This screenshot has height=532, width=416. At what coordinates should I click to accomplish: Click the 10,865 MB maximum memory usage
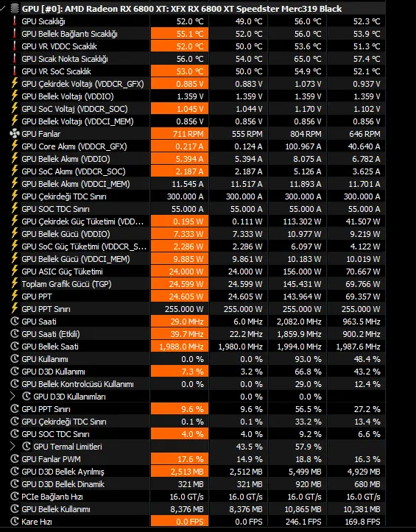pos(303,509)
